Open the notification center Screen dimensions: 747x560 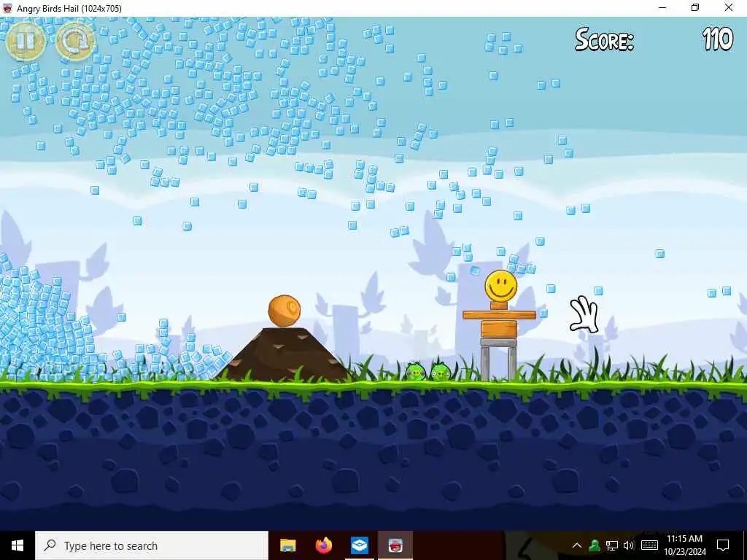click(723, 545)
